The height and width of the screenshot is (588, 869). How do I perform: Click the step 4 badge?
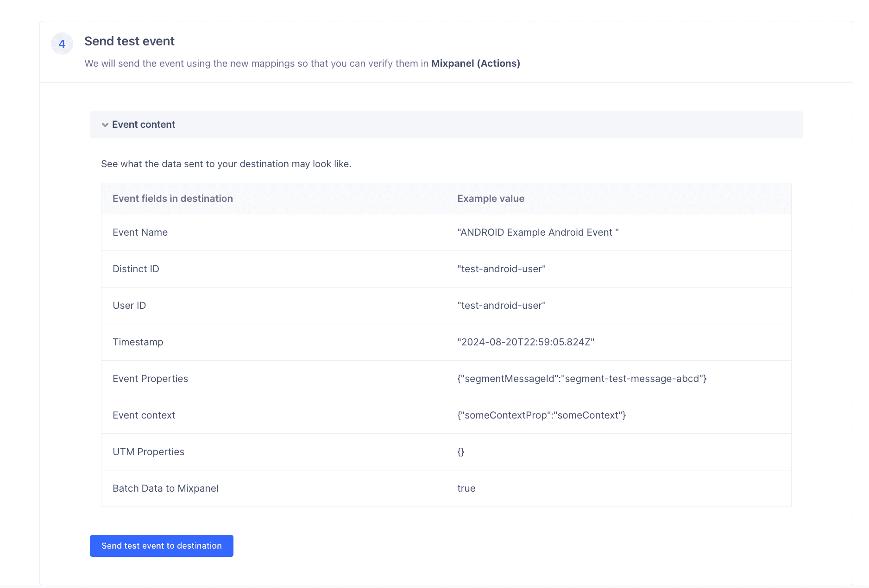62,43
